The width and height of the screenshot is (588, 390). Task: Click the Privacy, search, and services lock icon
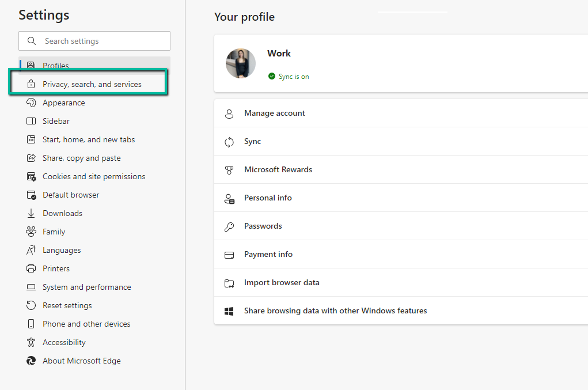[x=31, y=84]
